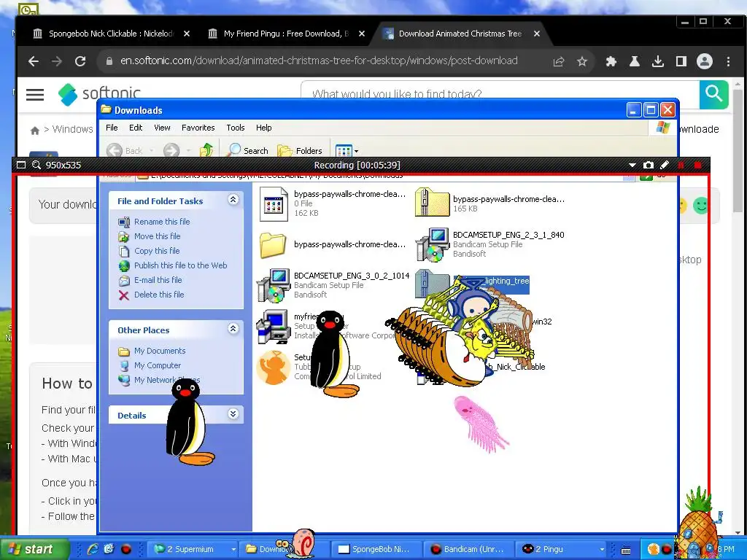
Task: Open Help menu in Downloads window
Action: [x=263, y=128]
